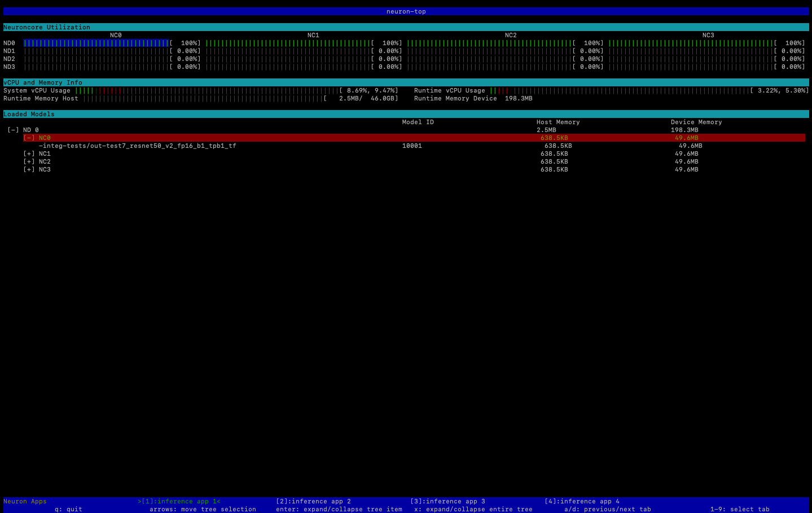
Task: Click the Model ID column header
Action: [x=418, y=121]
